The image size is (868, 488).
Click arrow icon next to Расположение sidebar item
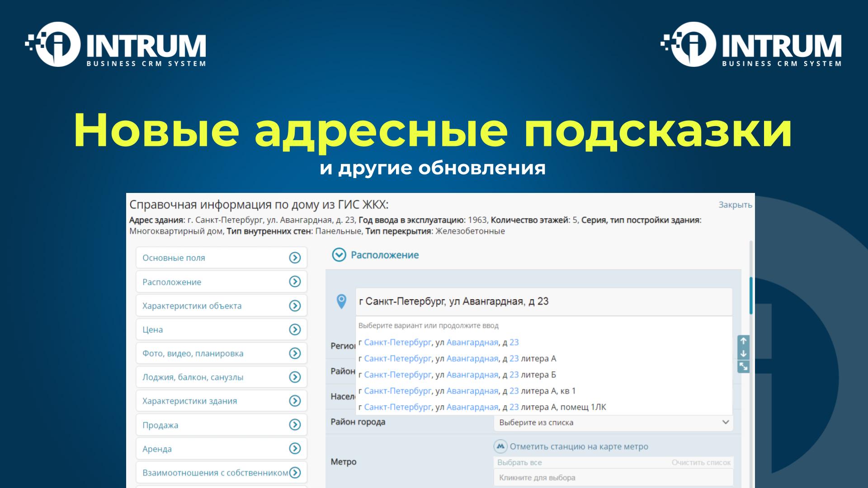(295, 282)
